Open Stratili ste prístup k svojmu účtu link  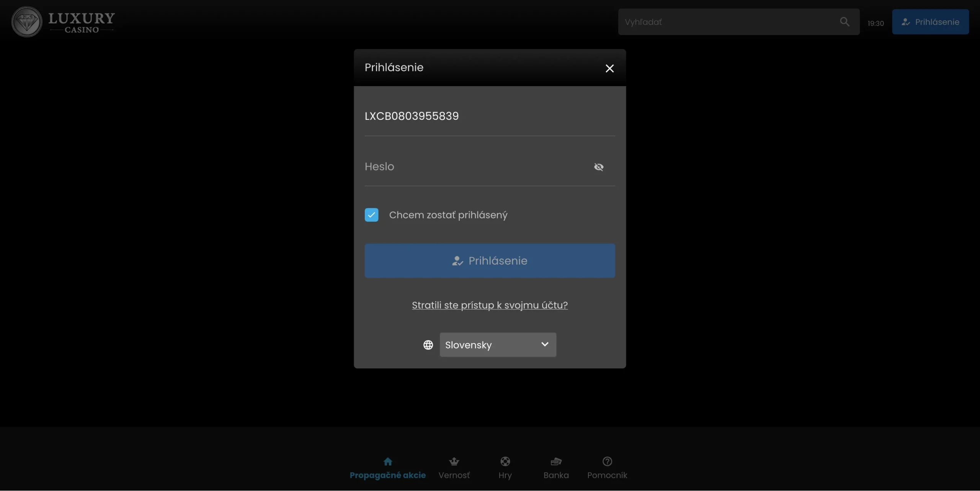pyautogui.click(x=490, y=305)
